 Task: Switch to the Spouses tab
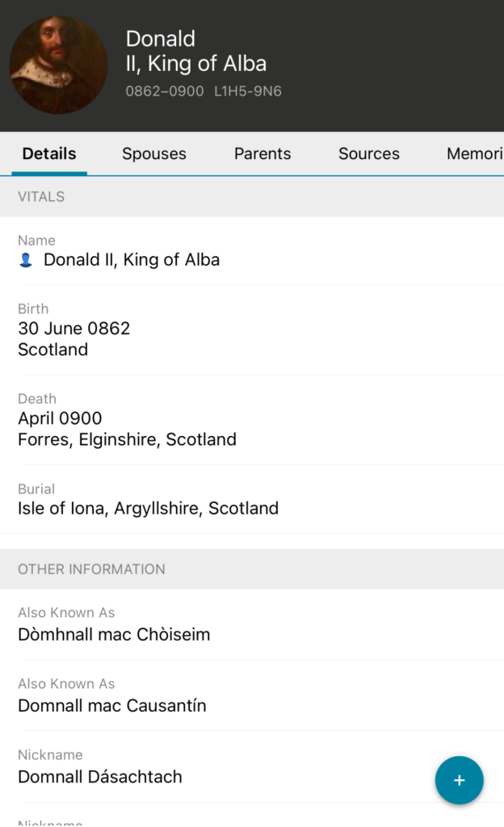(x=153, y=153)
